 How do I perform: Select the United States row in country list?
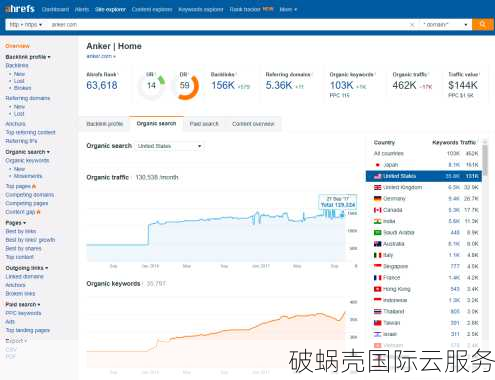point(424,176)
